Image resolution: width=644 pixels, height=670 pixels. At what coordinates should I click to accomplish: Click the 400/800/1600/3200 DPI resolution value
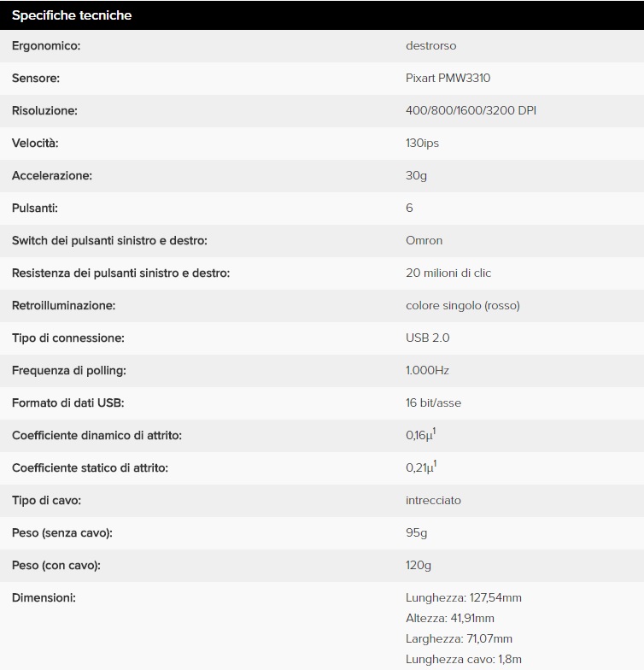pyautogui.click(x=471, y=110)
